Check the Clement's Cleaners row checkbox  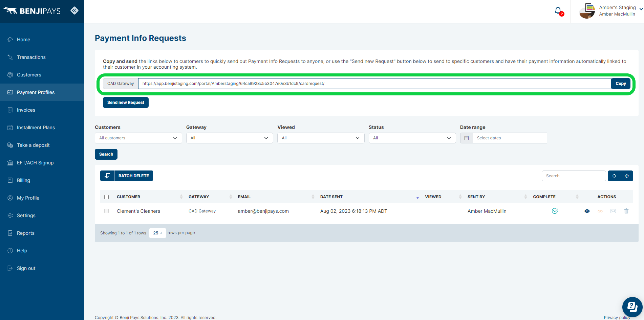pos(107,211)
